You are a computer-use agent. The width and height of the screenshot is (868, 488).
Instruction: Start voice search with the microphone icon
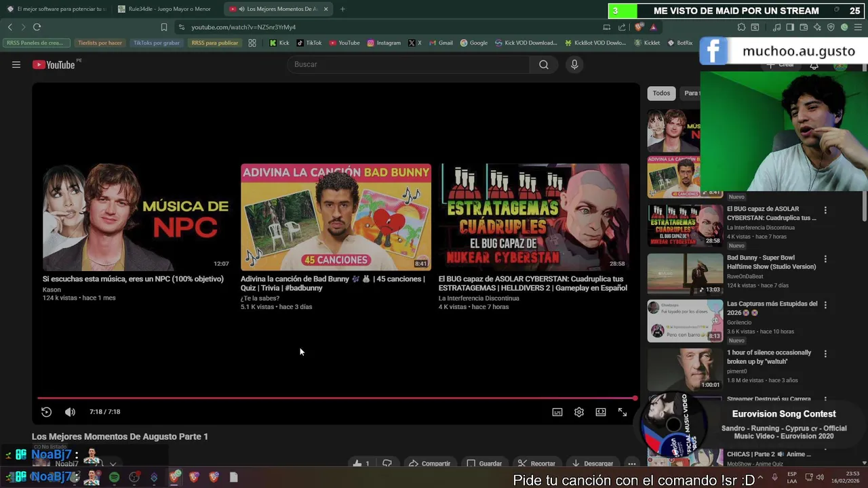(x=574, y=64)
